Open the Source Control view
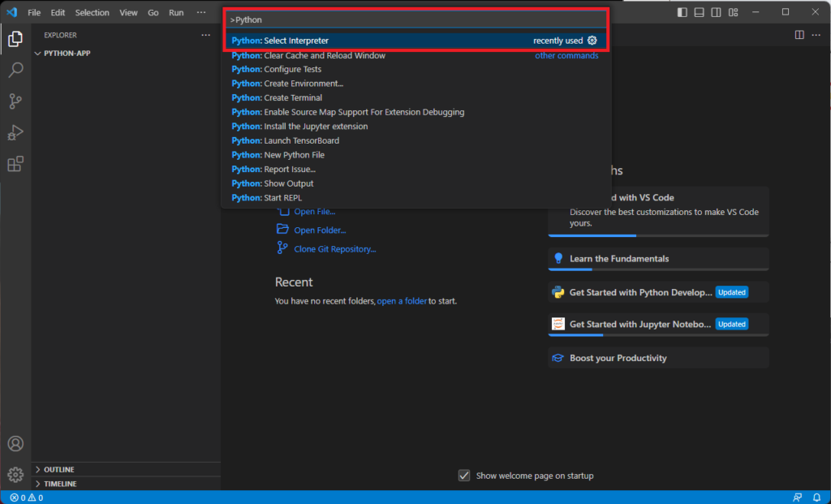Viewport: 831px width, 504px height. coord(15,101)
